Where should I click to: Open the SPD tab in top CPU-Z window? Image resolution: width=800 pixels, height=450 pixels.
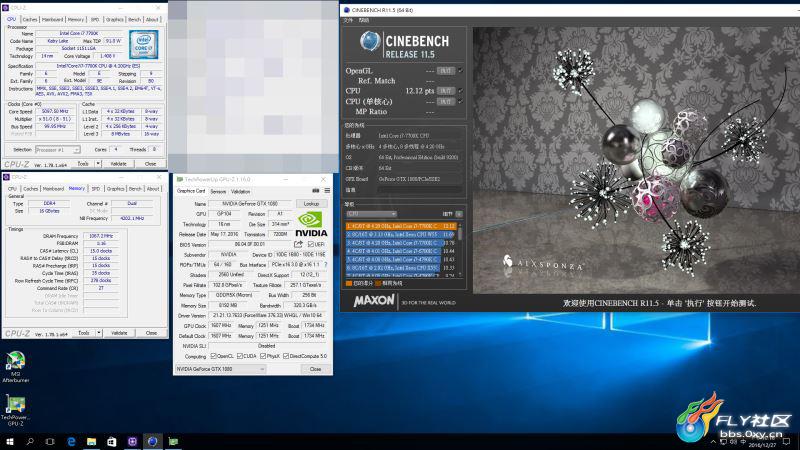coord(95,19)
